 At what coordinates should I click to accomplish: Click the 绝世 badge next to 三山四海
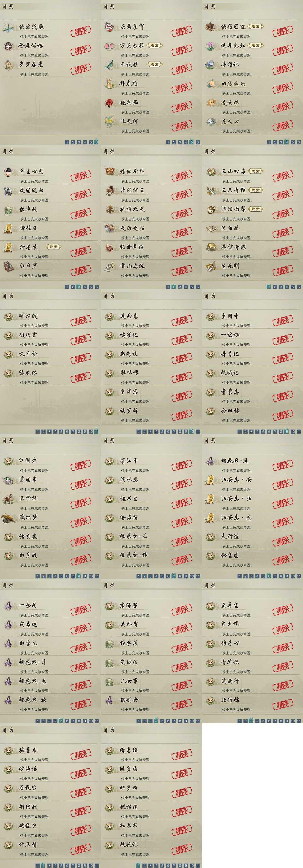[255, 172]
